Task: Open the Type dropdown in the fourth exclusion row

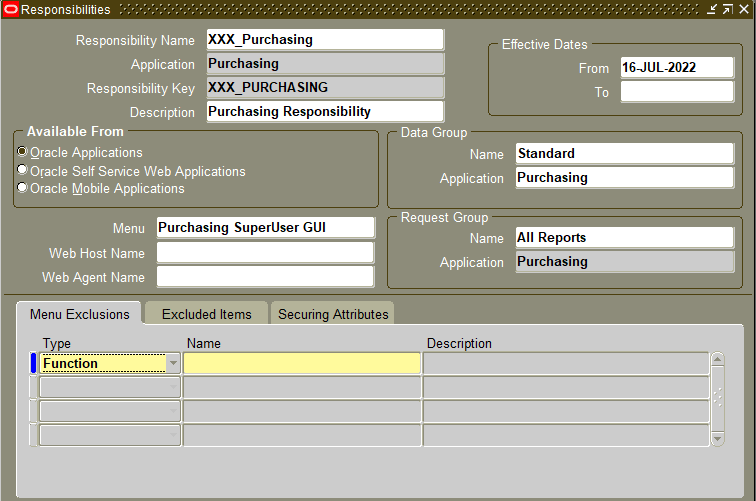Action: [173, 435]
